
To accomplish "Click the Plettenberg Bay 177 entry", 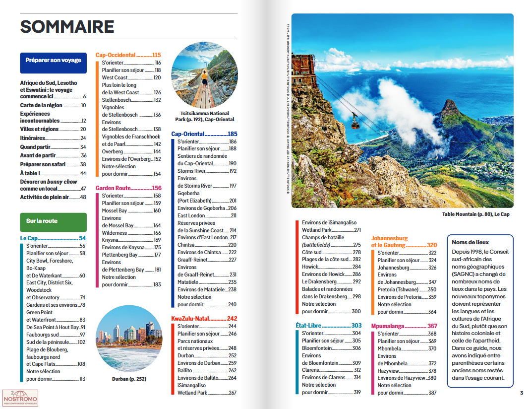I will pyautogui.click(x=131, y=255).
